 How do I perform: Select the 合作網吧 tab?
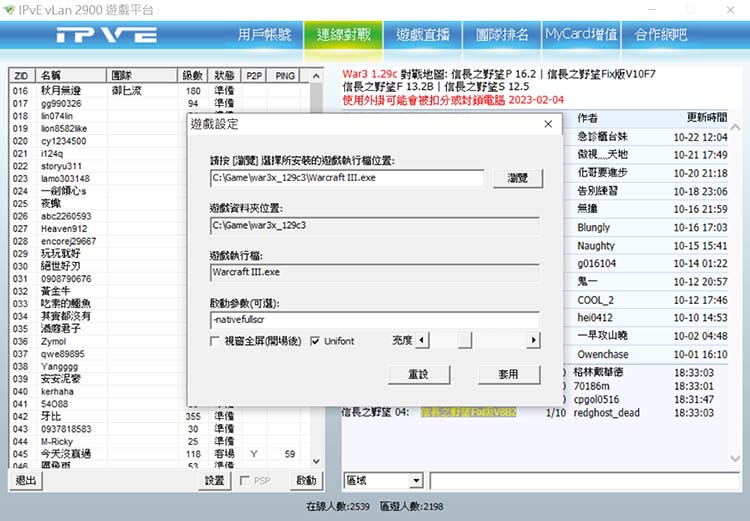coord(661,34)
